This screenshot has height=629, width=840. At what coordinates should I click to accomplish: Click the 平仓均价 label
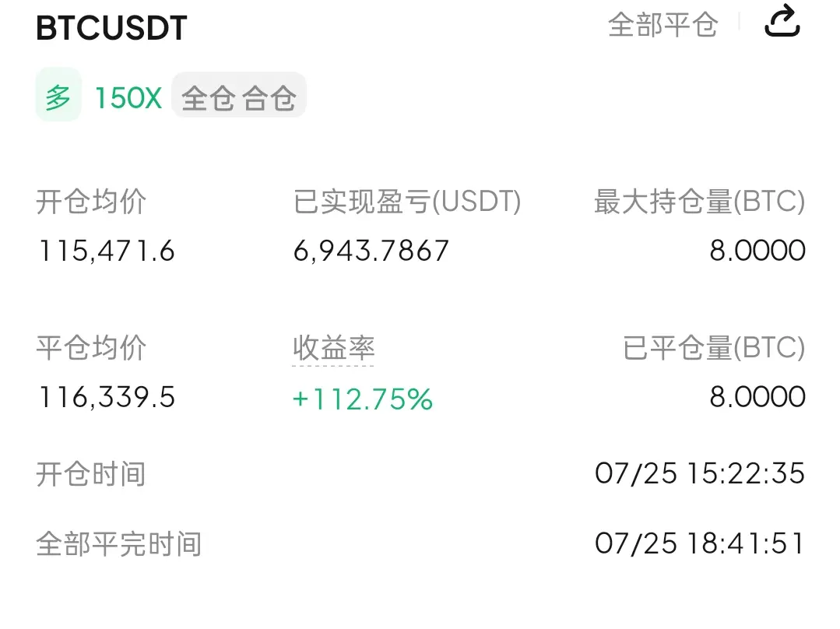91,348
